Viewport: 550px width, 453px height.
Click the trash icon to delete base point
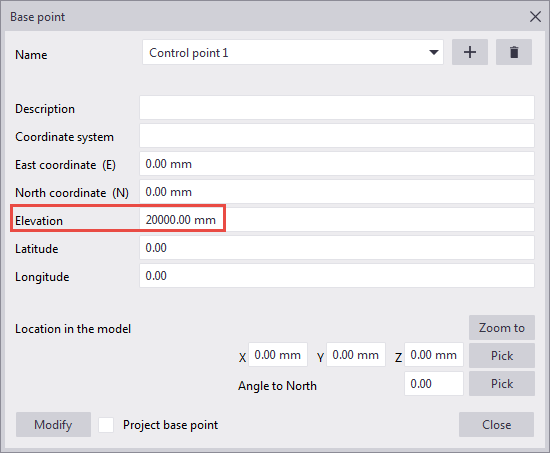[514, 52]
